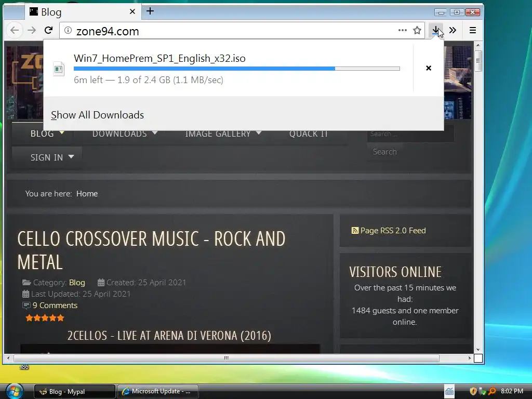
Task: Click the 8:02 PM system clock
Action: click(512, 391)
